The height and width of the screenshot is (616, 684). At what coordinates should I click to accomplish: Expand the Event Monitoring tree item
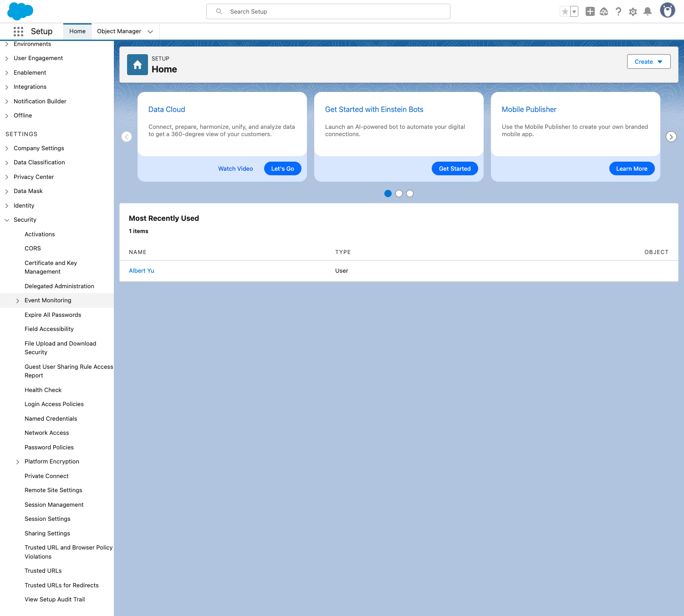coord(18,300)
